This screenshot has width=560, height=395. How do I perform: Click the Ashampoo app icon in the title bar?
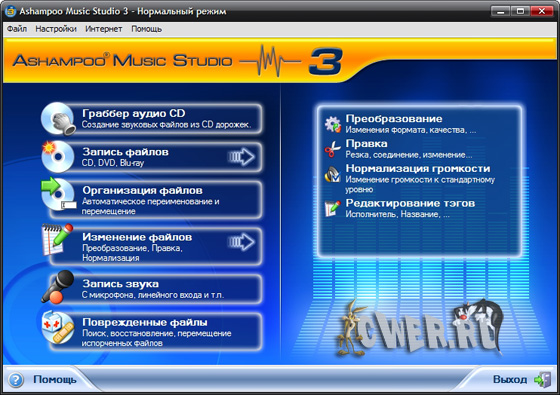point(10,11)
